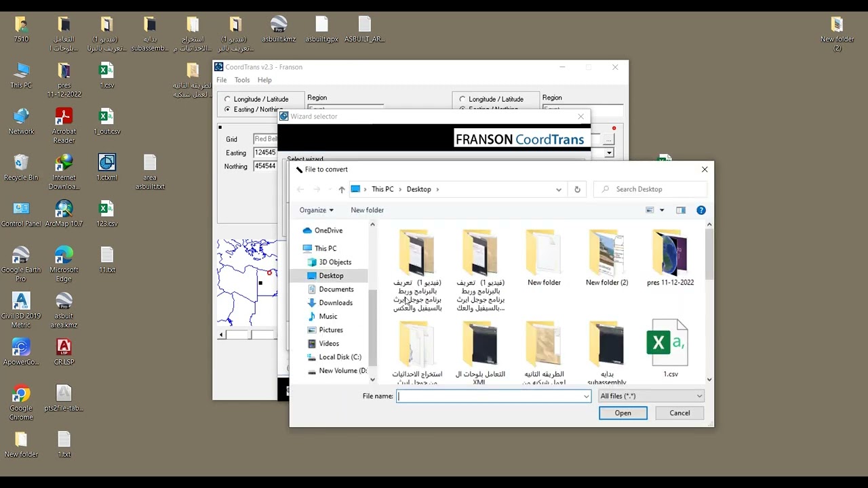
Task: Select Pictures in navigation pane
Action: point(331,330)
